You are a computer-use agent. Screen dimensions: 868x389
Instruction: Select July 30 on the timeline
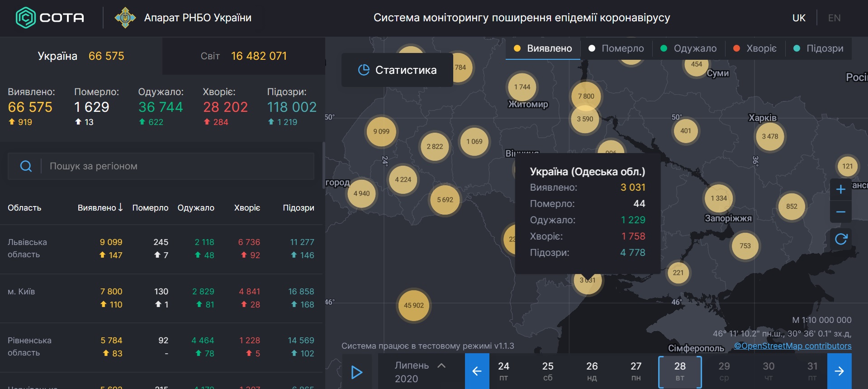[x=768, y=371]
